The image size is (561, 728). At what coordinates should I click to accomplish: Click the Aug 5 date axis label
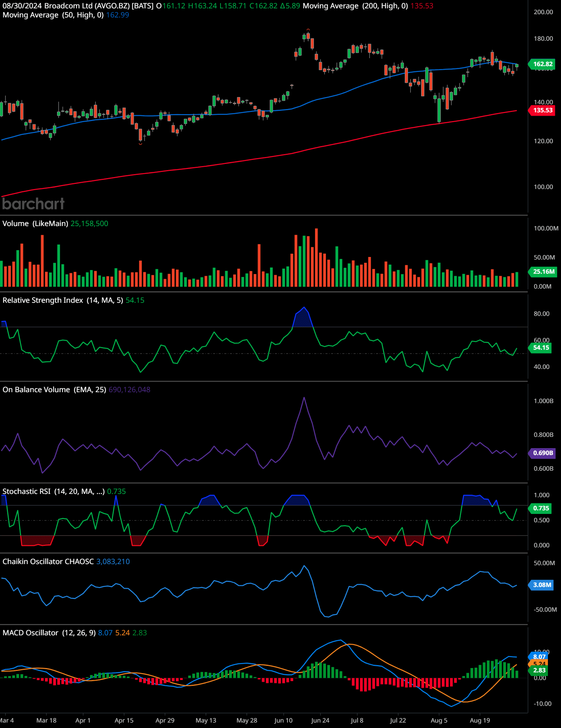439,720
